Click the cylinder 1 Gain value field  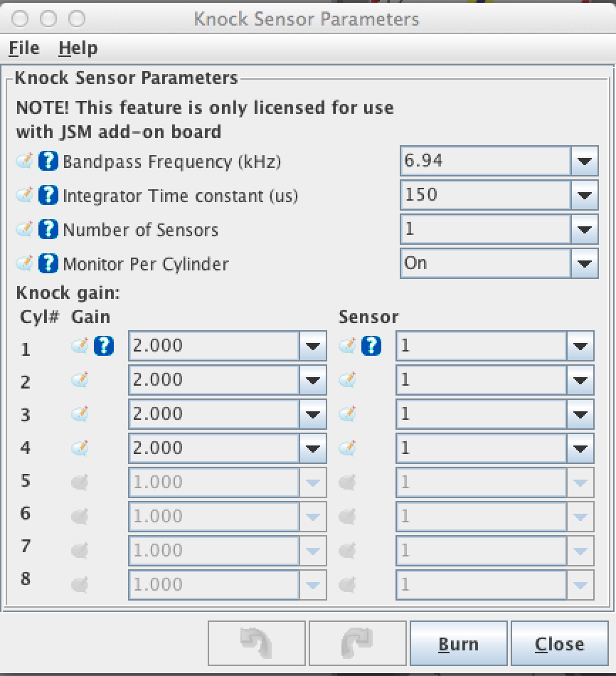coord(213,347)
